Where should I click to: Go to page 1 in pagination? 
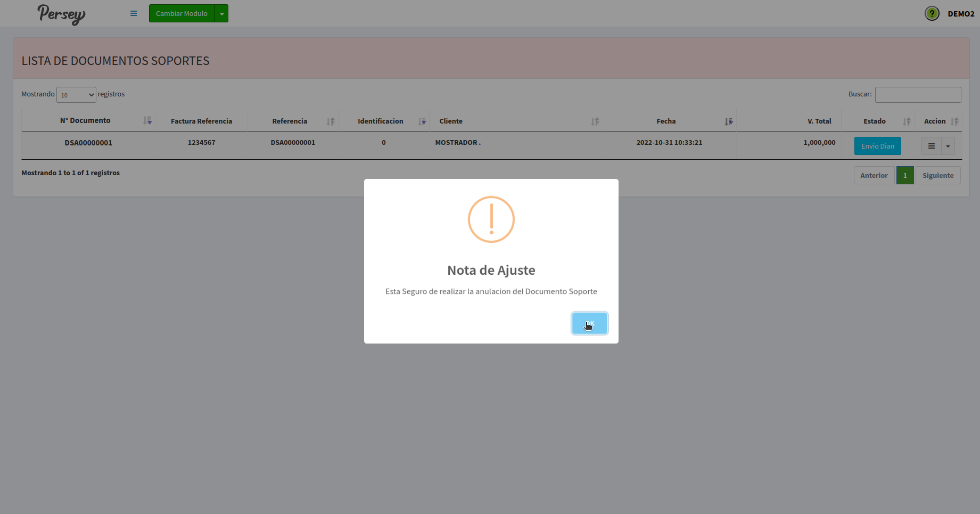point(905,175)
